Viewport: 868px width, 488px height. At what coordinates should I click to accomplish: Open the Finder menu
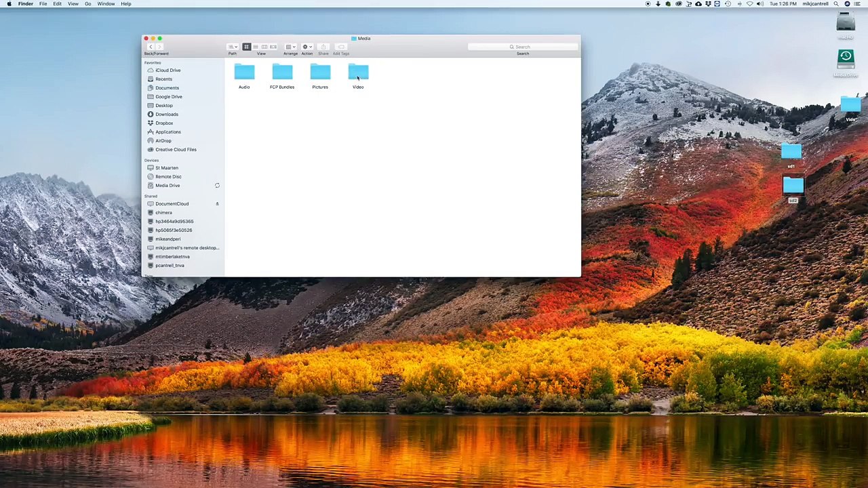26,4
